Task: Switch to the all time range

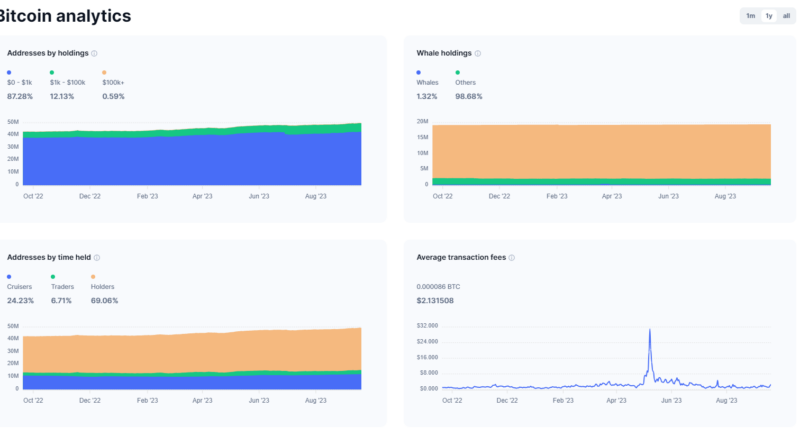Action: [x=786, y=16]
